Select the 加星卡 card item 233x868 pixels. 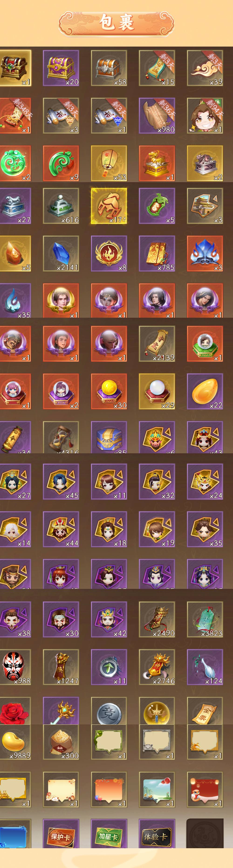click(x=109, y=833)
